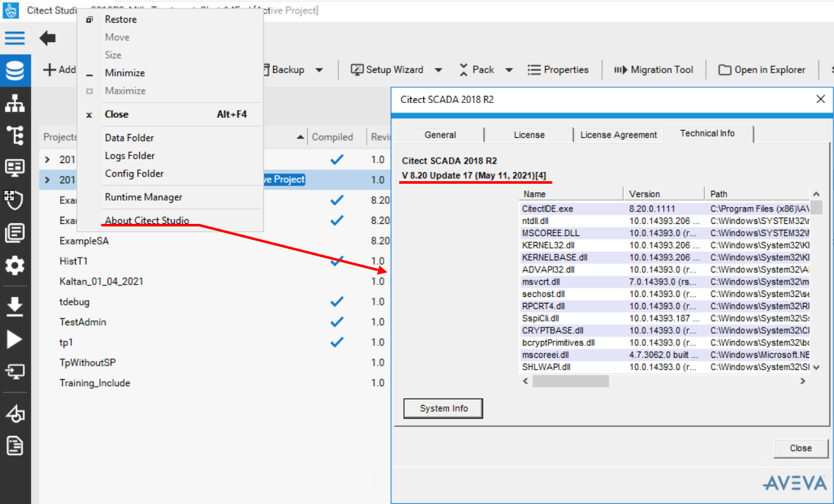
Task: Select the Kaltan_01_04_2021 project
Action: pyautogui.click(x=102, y=281)
